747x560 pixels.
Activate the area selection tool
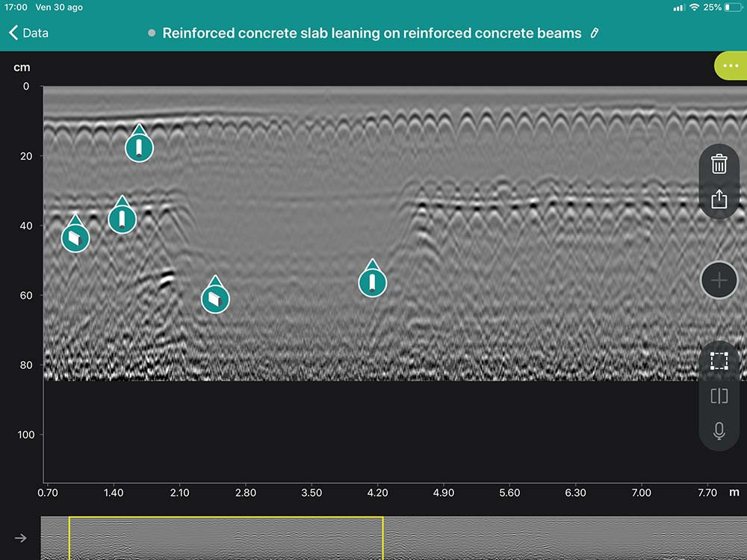tap(719, 361)
